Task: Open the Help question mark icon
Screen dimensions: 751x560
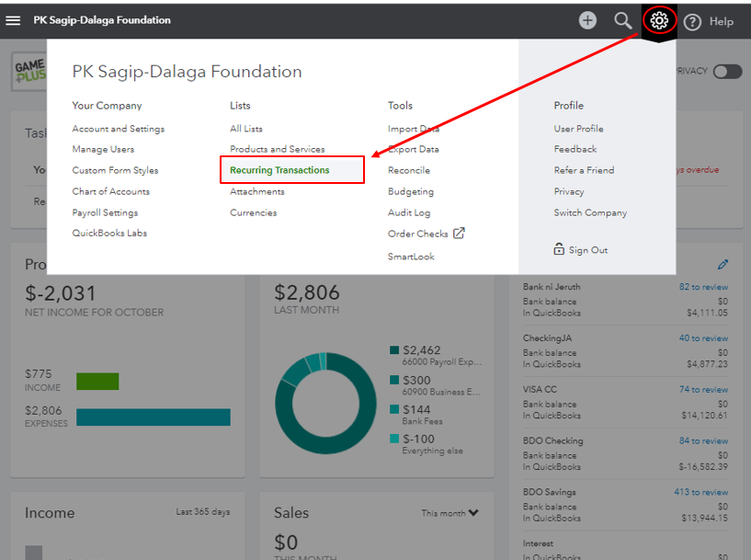Action: (693, 21)
